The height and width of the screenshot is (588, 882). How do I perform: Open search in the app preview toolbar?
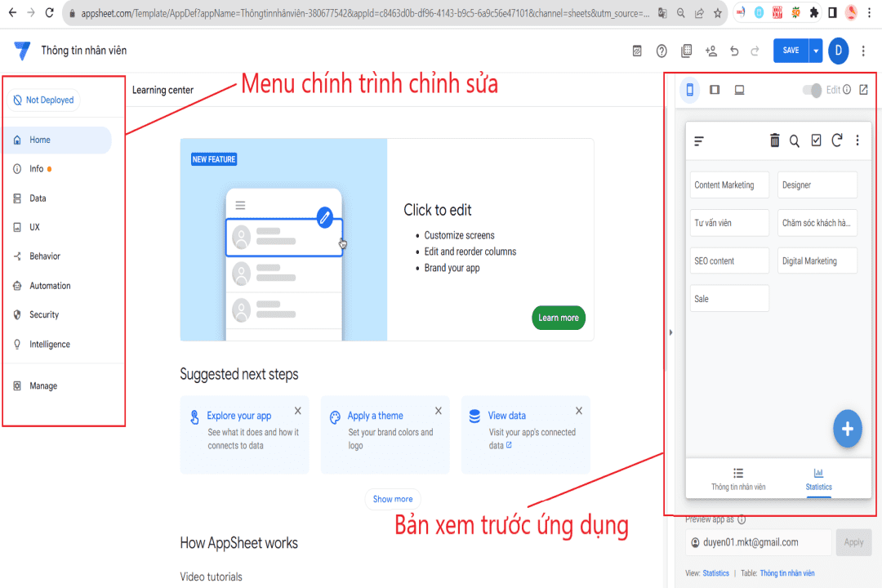pyautogui.click(x=795, y=140)
